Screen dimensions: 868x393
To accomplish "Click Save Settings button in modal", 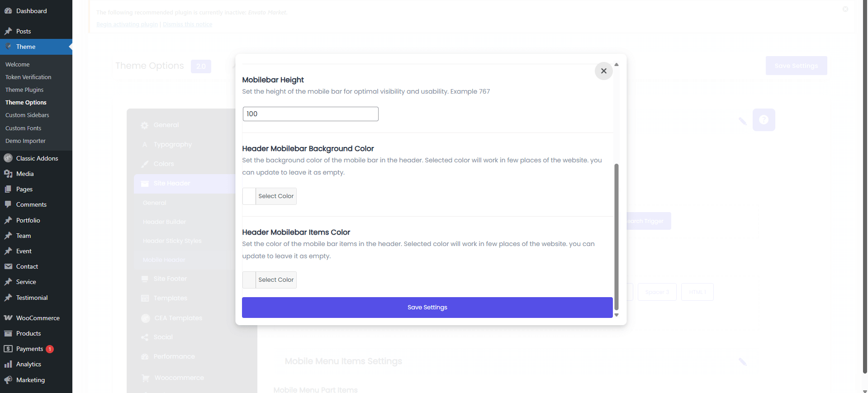I will (427, 308).
